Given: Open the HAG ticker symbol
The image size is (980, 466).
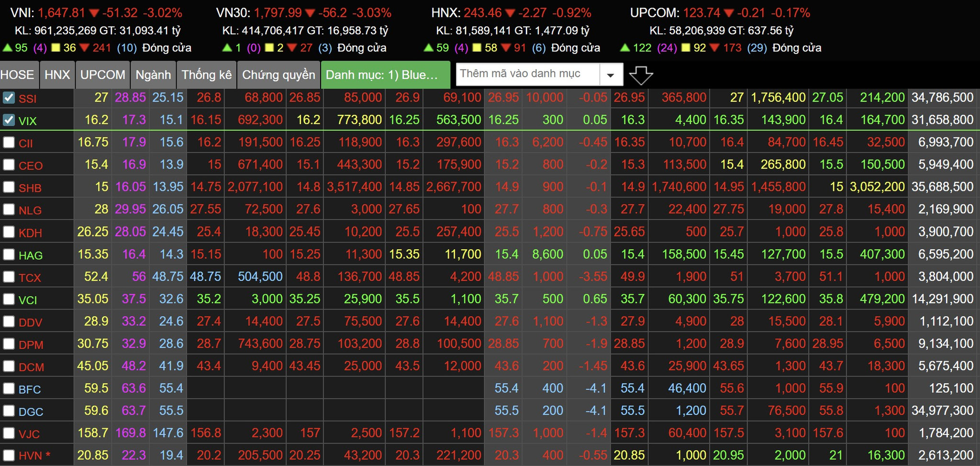Looking at the screenshot, I should 31,255.
